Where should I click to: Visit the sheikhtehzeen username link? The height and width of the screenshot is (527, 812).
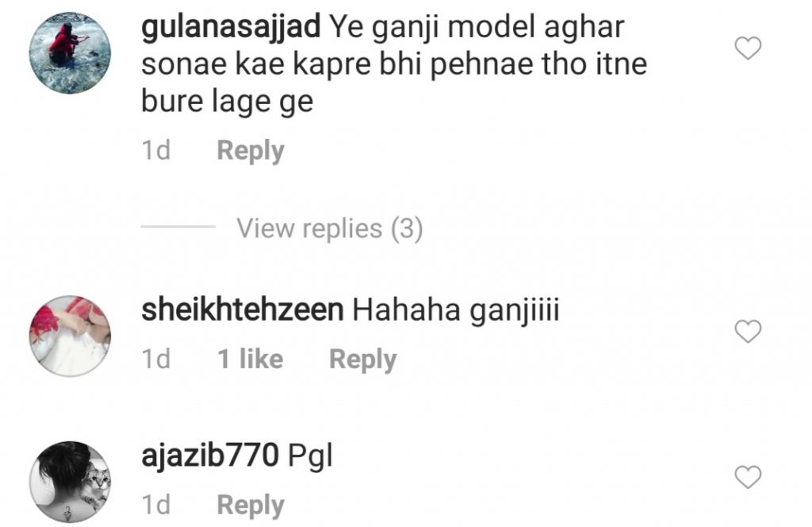point(243,310)
